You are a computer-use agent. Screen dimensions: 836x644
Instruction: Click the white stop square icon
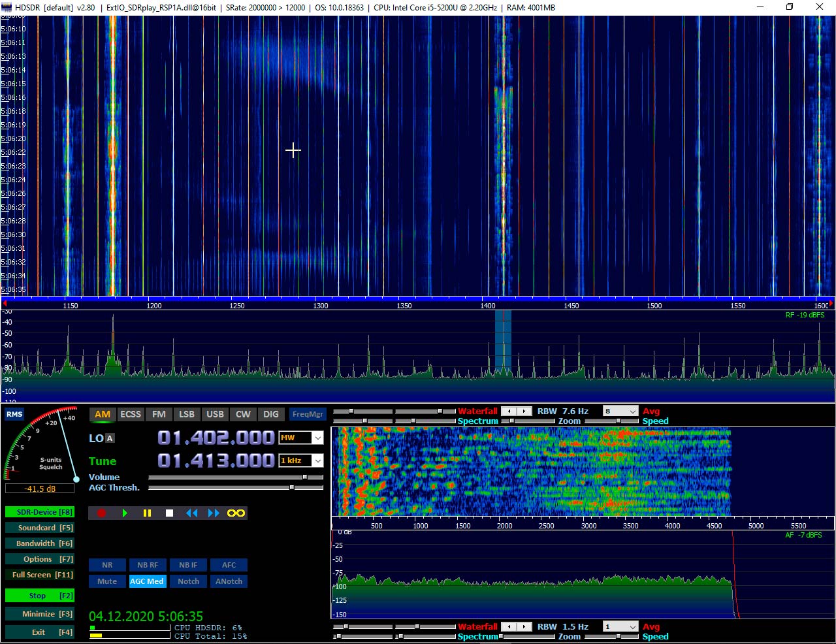pos(169,513)
